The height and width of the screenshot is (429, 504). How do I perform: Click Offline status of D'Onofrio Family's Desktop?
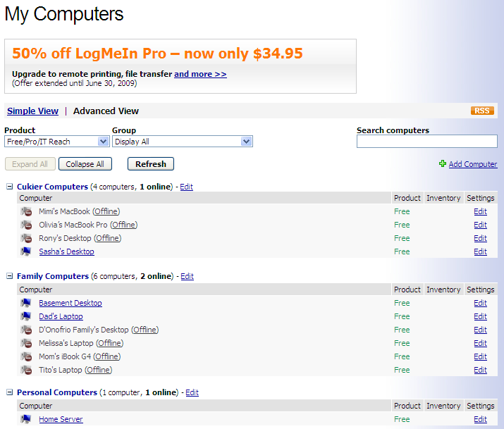tap(145, 330)
